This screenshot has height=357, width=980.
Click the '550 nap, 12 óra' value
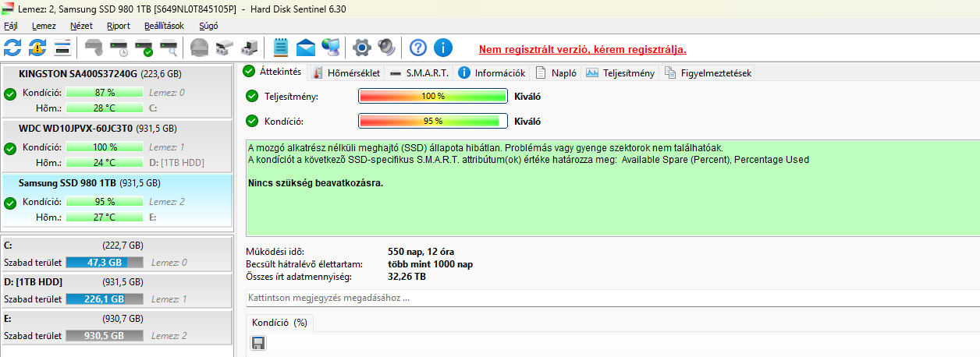coord(421,252)
